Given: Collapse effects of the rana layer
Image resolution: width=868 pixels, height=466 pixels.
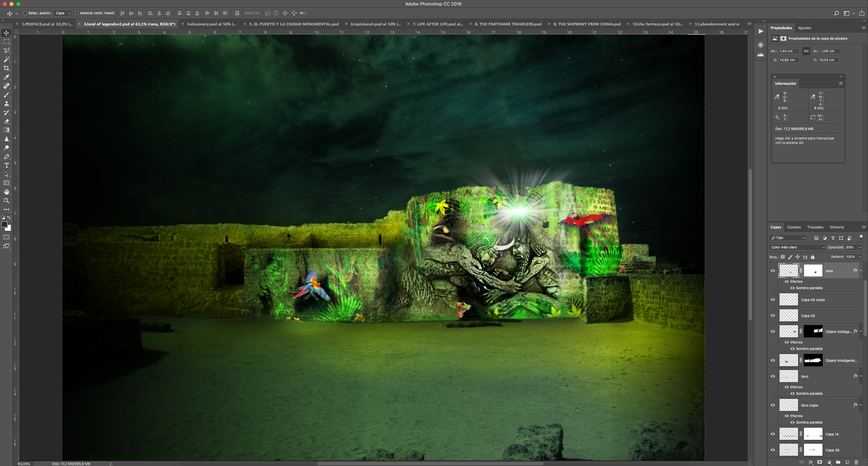Looking at the screenshot, I should pos(861,271).
